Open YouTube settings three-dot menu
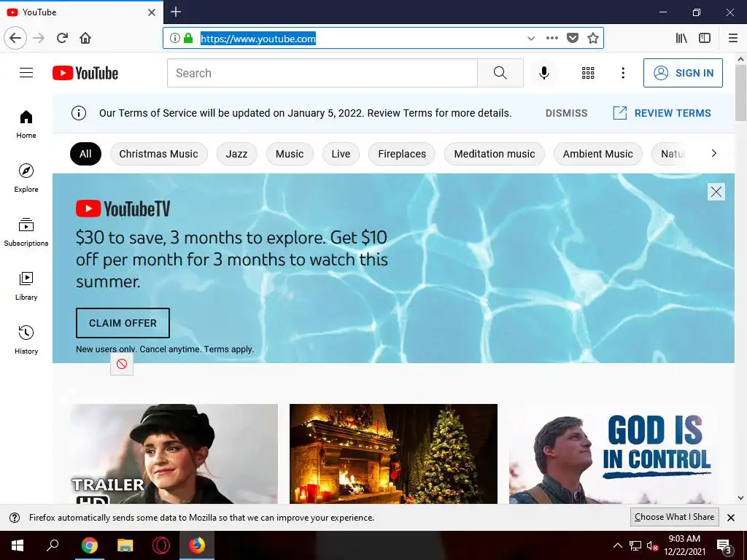The image size is (747, 560). point(623,73)
